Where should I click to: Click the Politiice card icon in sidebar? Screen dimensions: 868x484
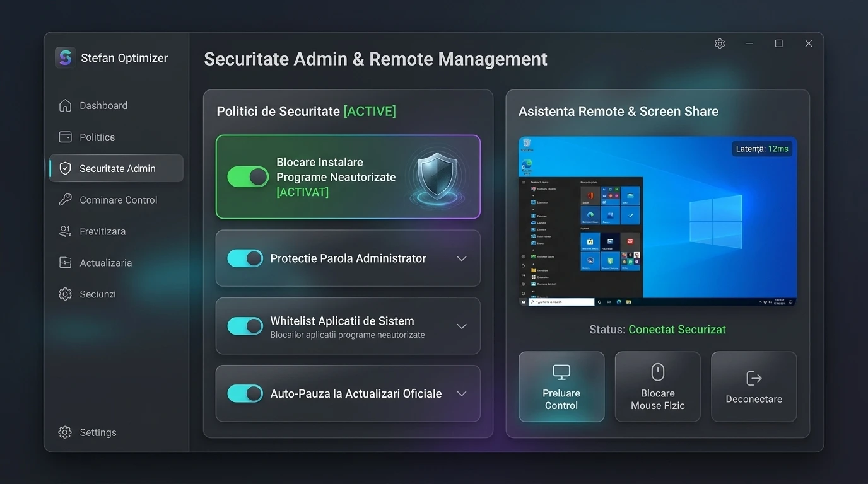pyautogui.click(x=65, y=137)
